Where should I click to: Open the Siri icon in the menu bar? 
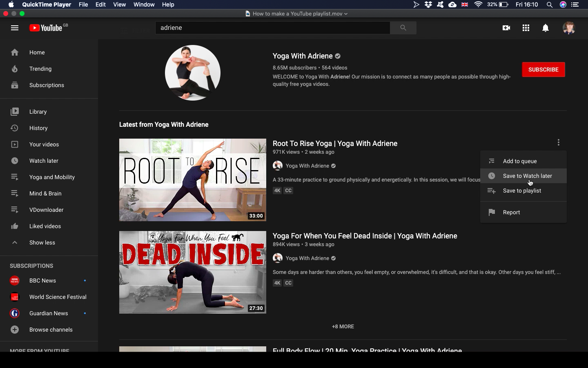[563, 4]
